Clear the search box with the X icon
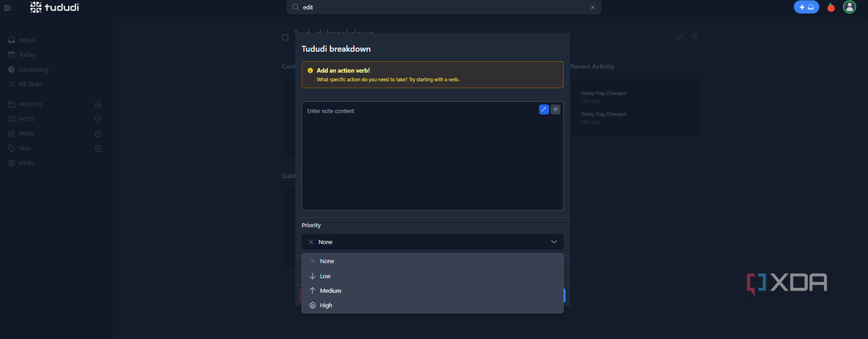Viewport: 868px width, 339px height. [x=593, y=7]
